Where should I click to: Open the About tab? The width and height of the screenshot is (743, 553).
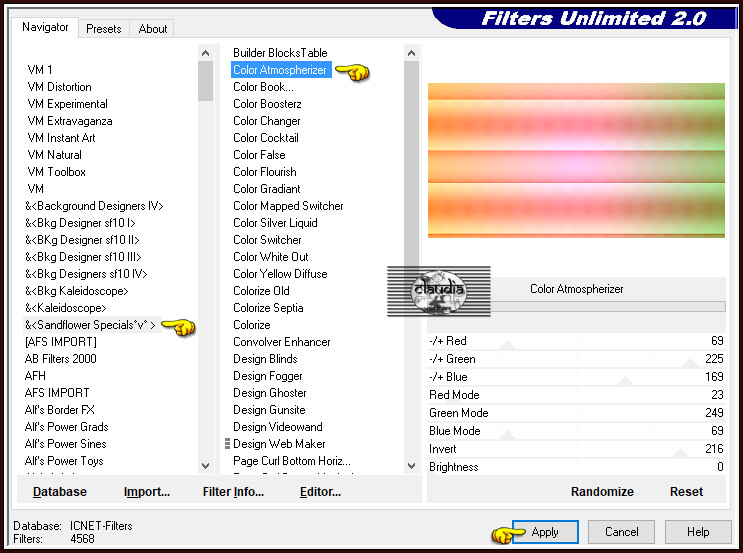pyautogui.click(x=153, y=29)
